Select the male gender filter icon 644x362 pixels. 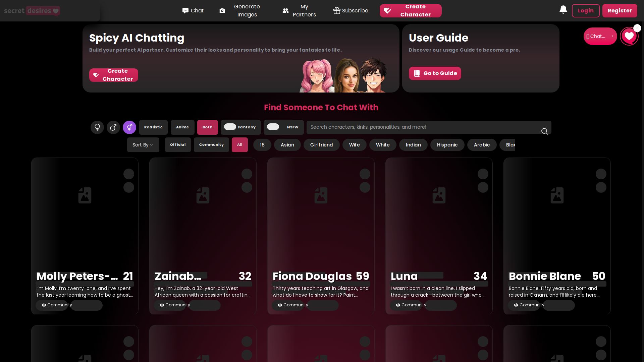[x=113, y=127]
